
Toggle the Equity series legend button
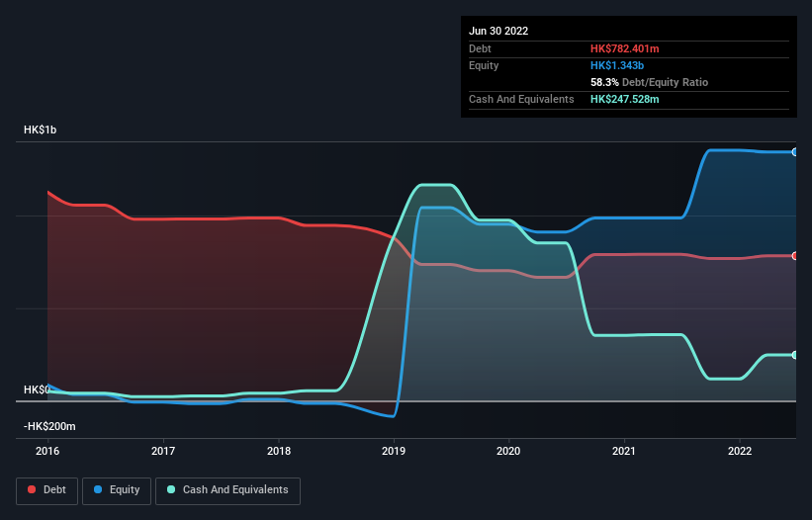point(117,490)
